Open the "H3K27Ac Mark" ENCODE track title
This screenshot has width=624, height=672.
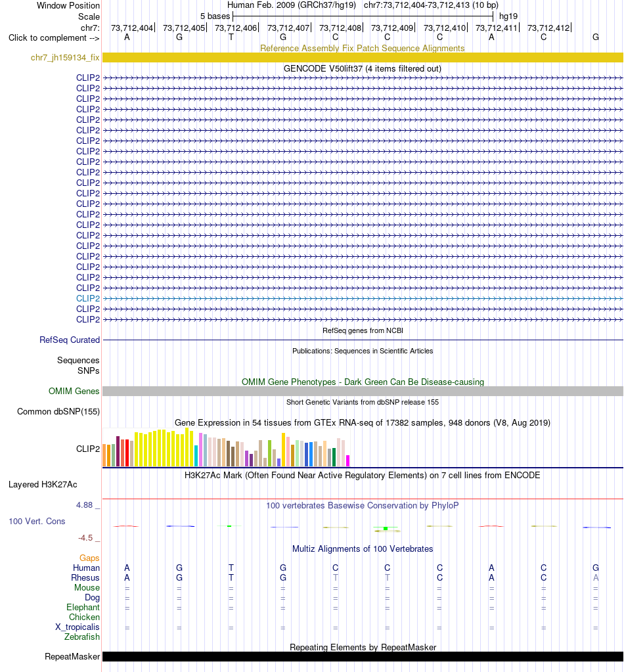tap(363, 476)
